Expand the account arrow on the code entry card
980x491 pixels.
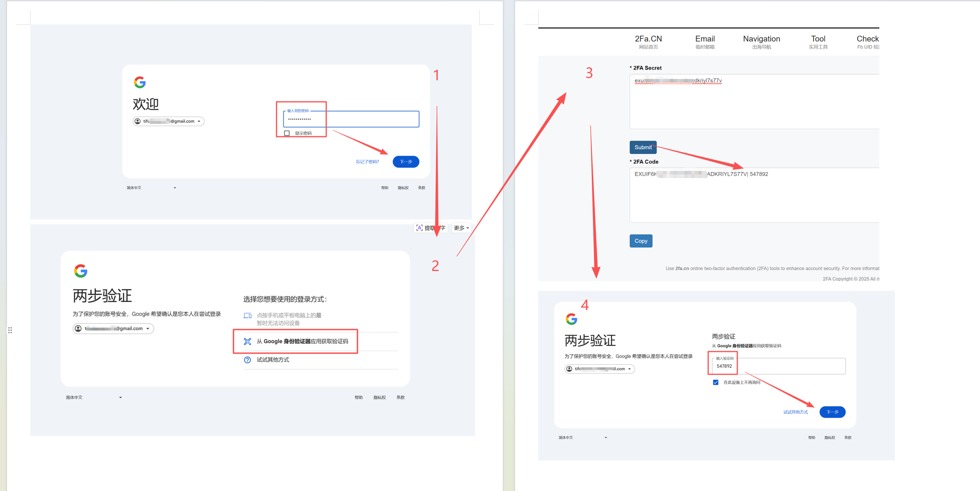click(629, 369)
